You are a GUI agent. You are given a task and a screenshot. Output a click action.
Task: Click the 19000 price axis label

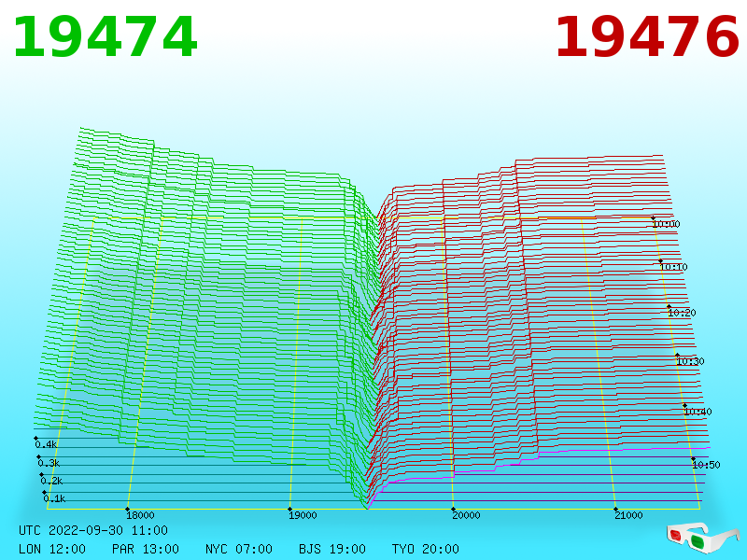point(303,515)
